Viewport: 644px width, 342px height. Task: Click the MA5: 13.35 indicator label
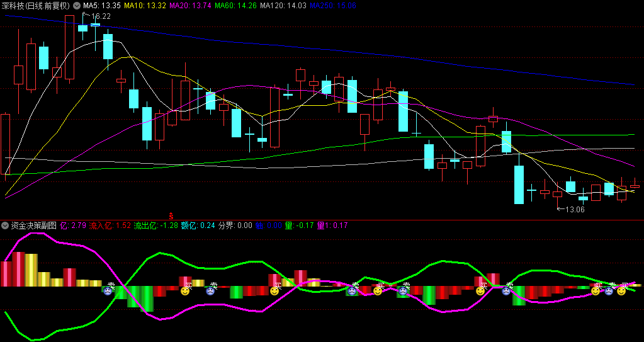101,6
